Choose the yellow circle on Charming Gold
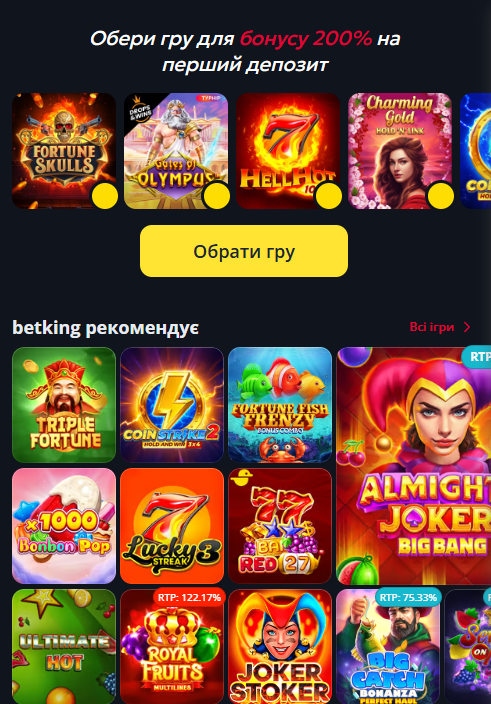 [441, 196]
